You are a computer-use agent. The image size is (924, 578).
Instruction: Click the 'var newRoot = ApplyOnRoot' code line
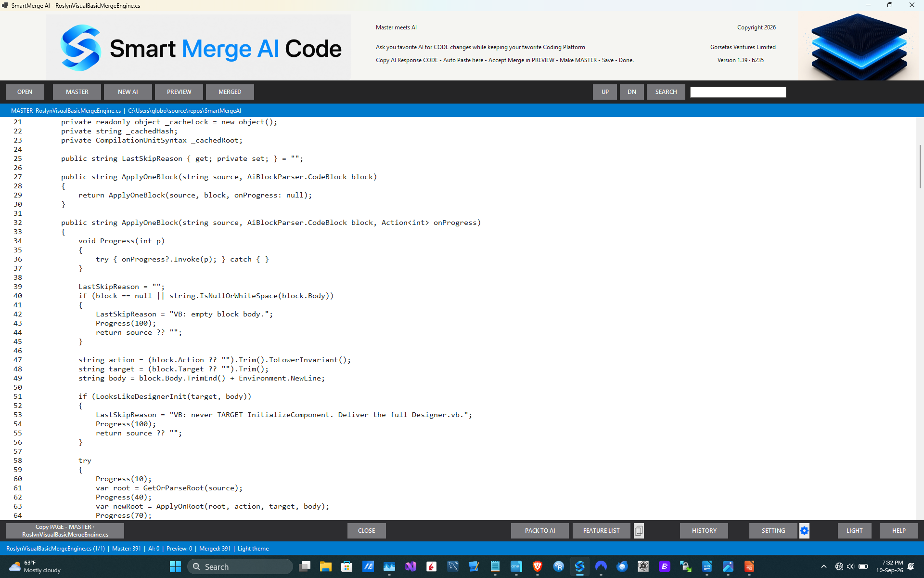213,506
